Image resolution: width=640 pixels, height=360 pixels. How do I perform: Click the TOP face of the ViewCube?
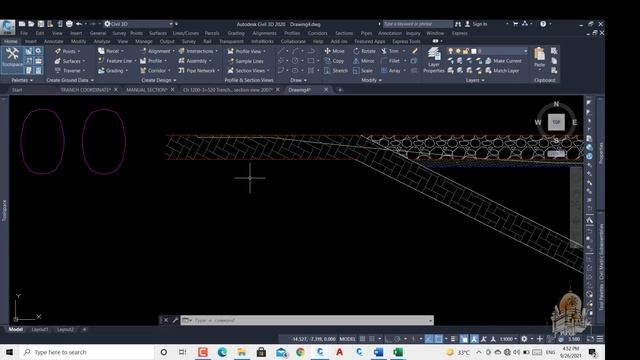pos(556,122)
